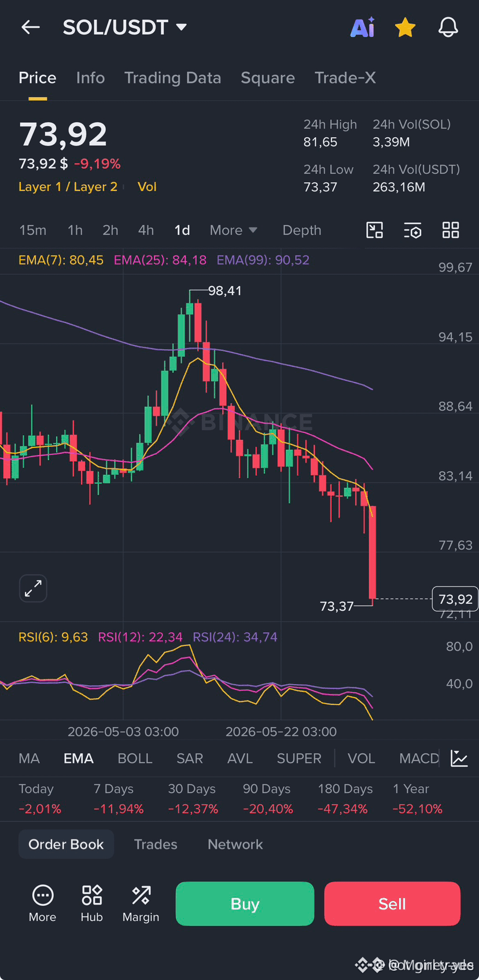Click the Layer 1 / Layer 2 tag
This screenshot has width=479, height=980.
[68, 187]
